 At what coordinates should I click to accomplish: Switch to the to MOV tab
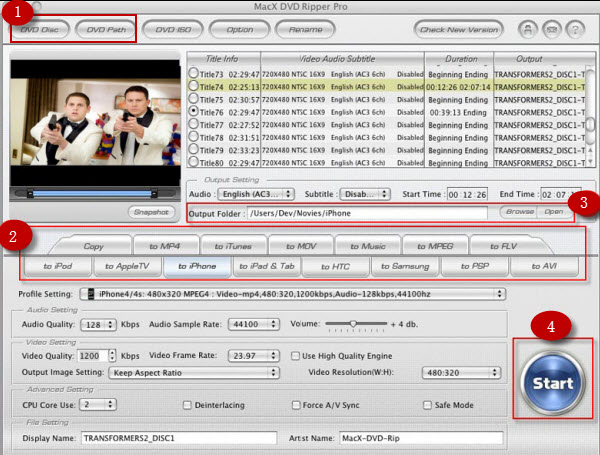click(x=301, y=246)
